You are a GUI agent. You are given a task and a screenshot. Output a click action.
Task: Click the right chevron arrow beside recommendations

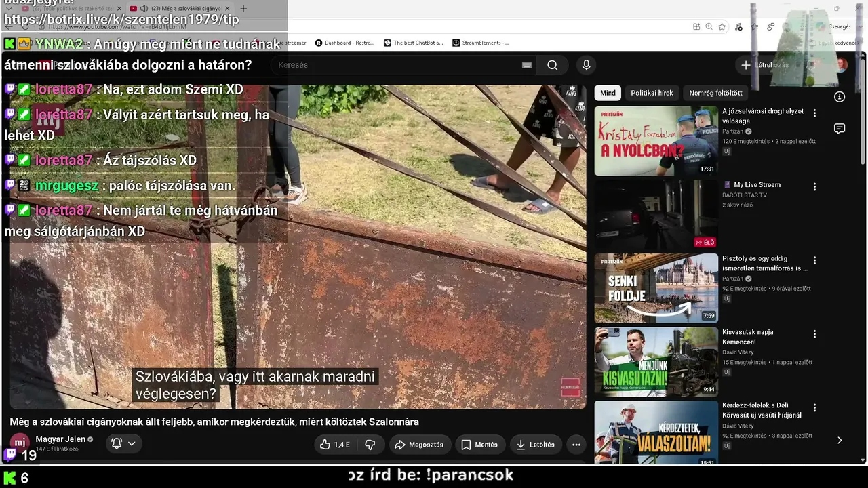point(840,440)
